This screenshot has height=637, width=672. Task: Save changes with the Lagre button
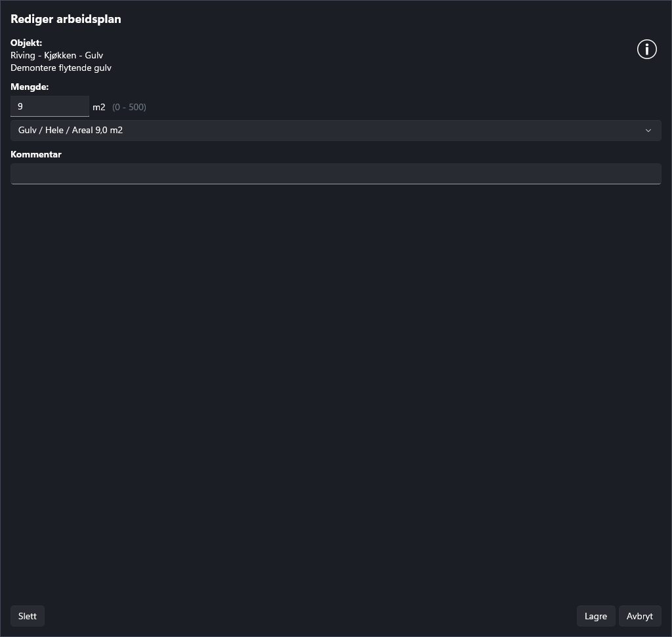[595, 616]
